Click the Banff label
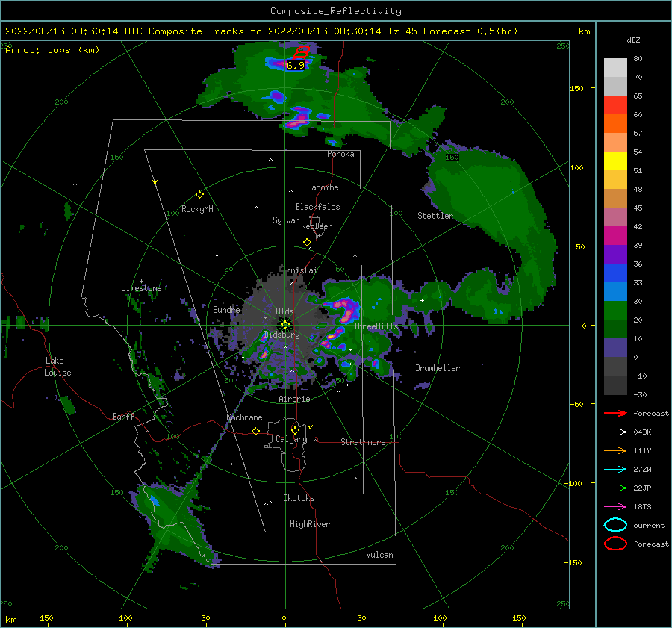The width and height of the screenshot is (672, 628). coord(123,416)
